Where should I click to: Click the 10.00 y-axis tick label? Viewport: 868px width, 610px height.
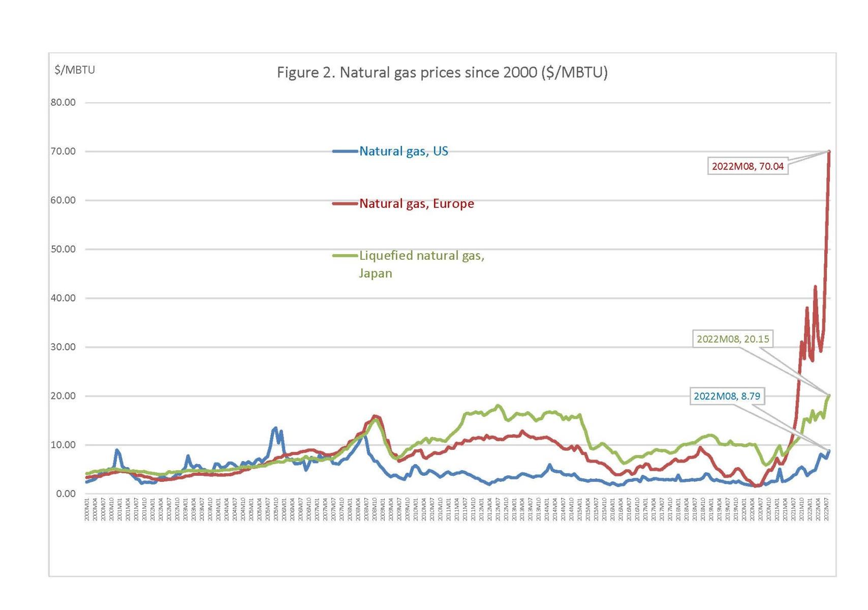pos(63,445)
